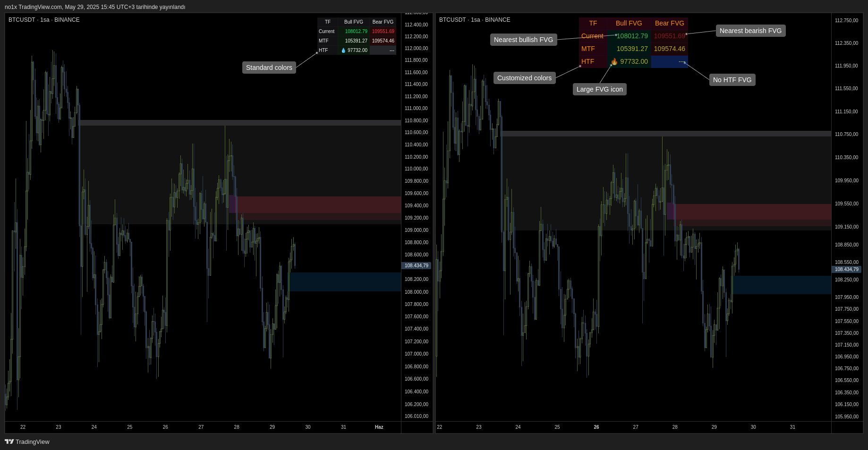This screenshot has width=868, height=450.
Task: Click 109551.69 red value in right table
Action: click(670, 36)
